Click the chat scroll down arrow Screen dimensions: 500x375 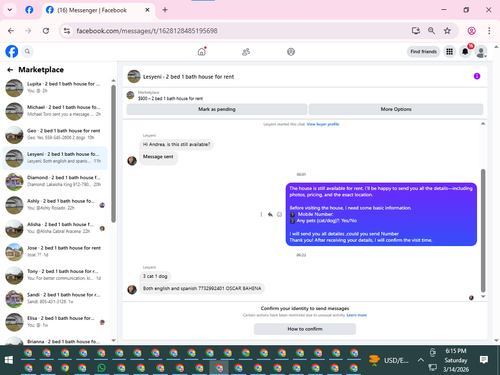tap(483, 296)
